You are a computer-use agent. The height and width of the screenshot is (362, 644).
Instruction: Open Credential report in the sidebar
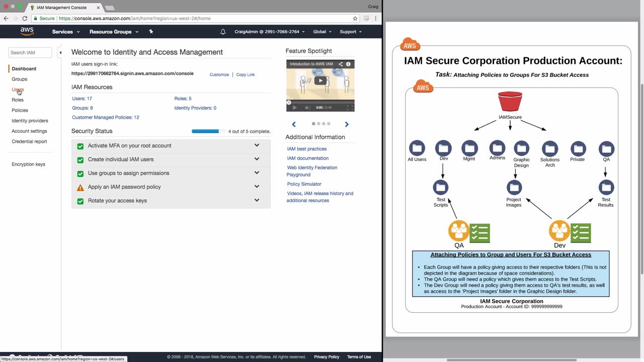(x=29, y=141)
